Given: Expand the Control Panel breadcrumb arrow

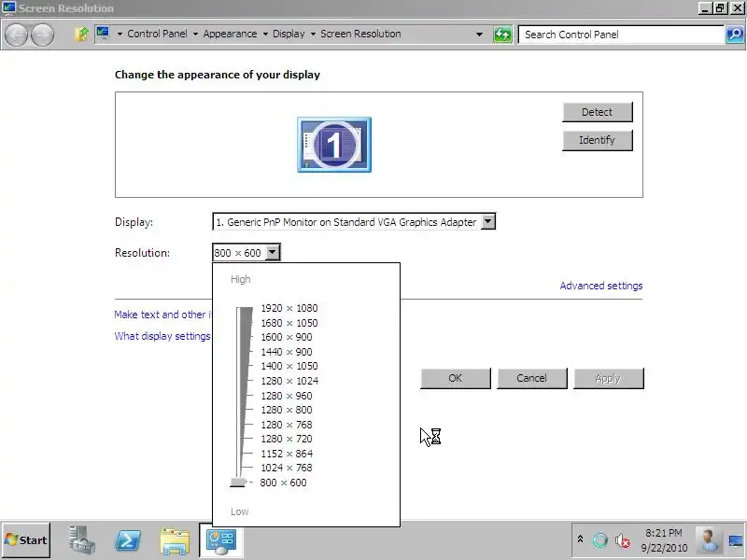Looking at the screenshot, I should tap(120, 34).
